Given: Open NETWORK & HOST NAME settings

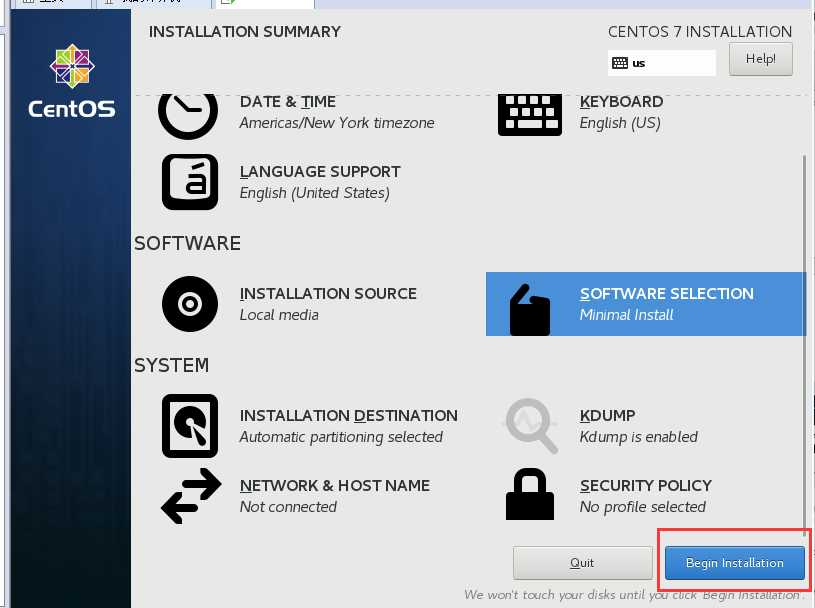Looking at the screenshot, I should (335, 485).
